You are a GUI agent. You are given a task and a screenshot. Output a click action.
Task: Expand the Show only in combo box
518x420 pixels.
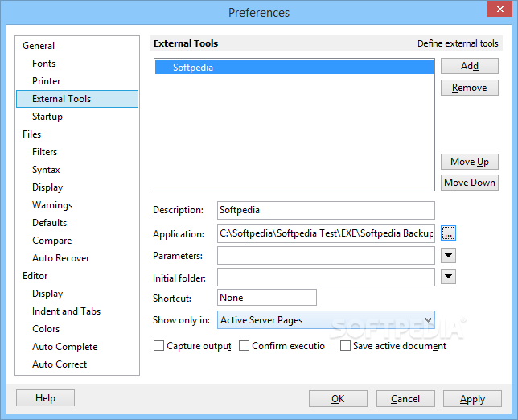pyautogui.click(x=326, y=320)
